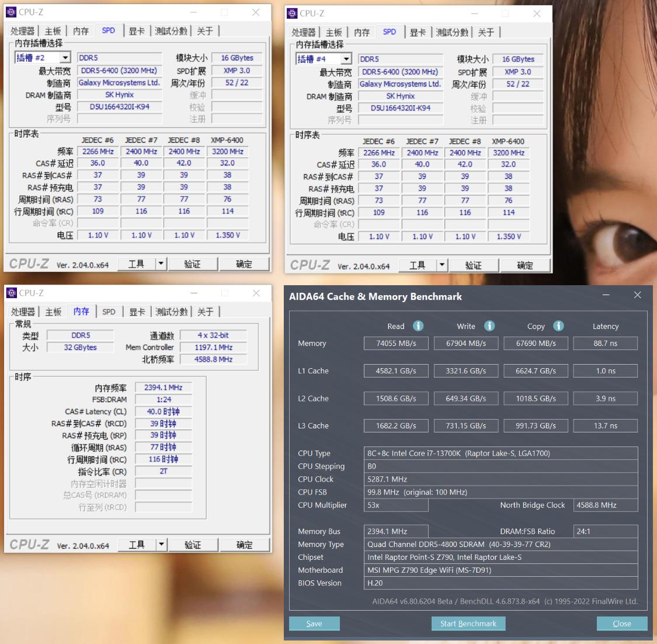657x644 pixels.
Task: Click the Write result info icon
Action: 489,326
